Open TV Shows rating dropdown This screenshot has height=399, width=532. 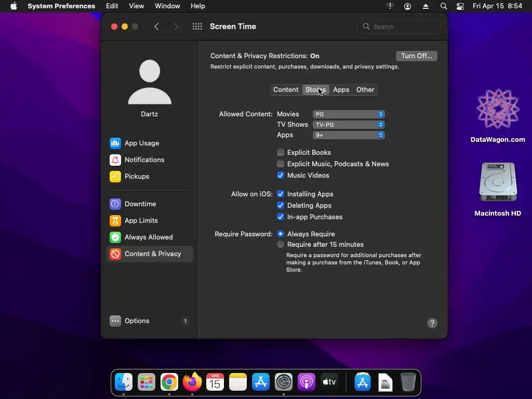(349, 125)
